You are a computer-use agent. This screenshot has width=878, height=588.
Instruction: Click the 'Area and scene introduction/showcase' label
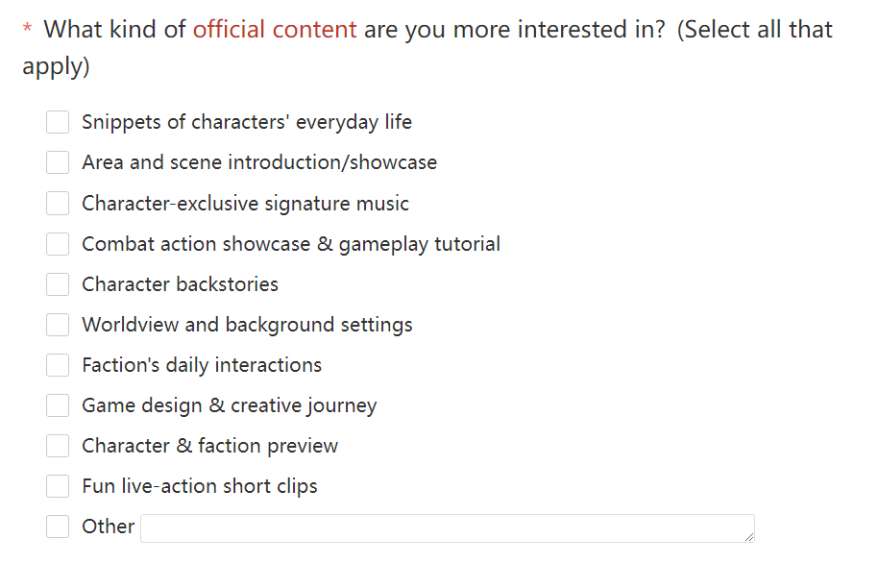coord(259,162)
